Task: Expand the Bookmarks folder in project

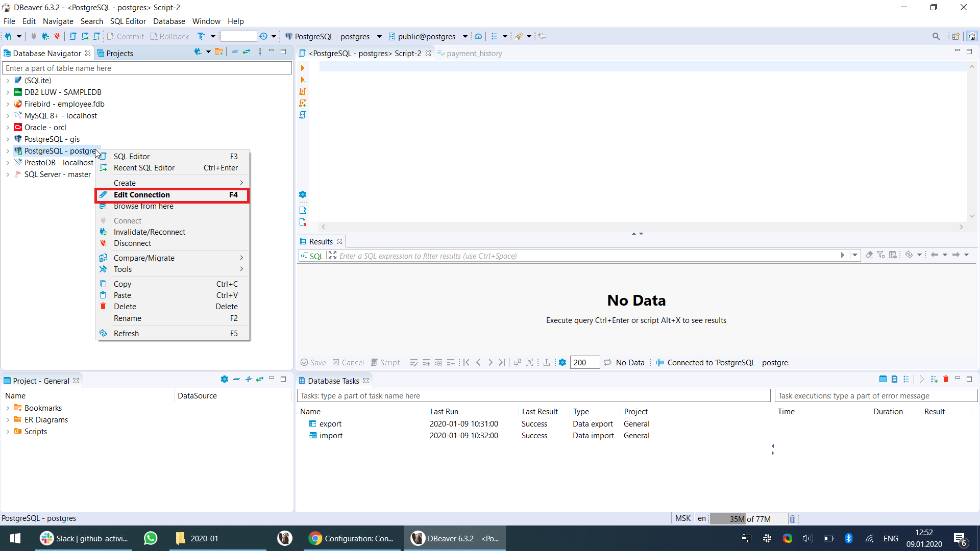Action: [8, 408]
